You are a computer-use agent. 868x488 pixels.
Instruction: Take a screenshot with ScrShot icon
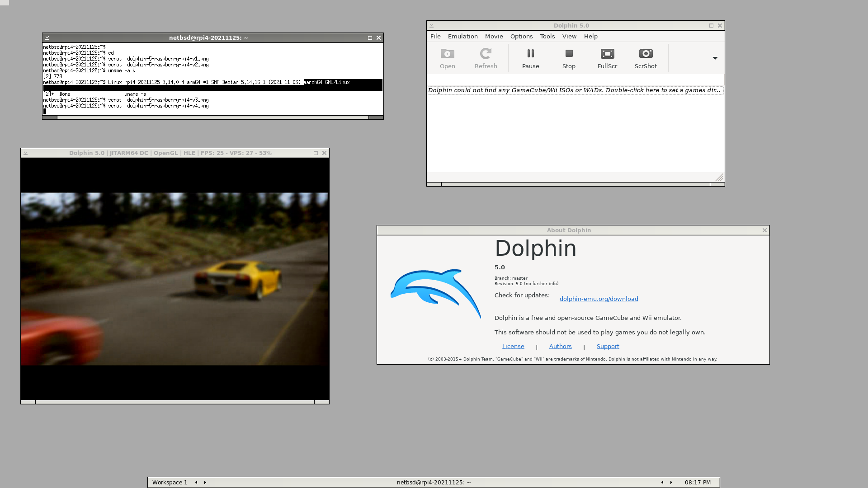[646, 58]
